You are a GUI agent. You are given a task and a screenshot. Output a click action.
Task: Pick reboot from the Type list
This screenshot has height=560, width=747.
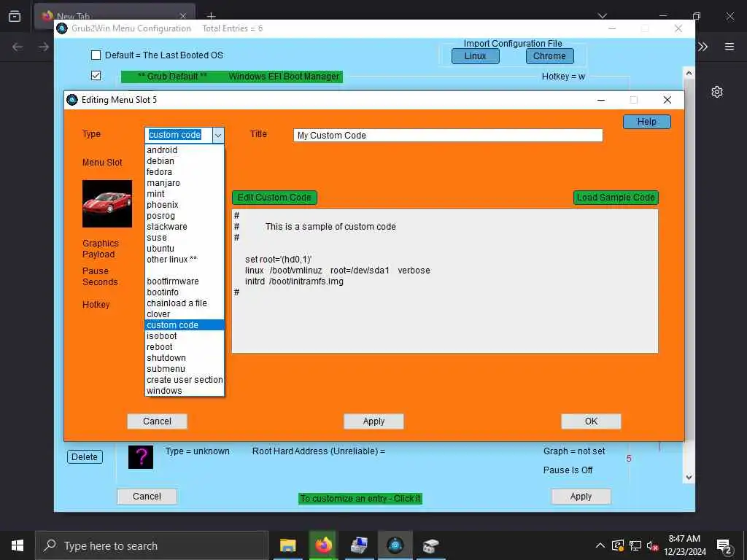click(185, 347)
